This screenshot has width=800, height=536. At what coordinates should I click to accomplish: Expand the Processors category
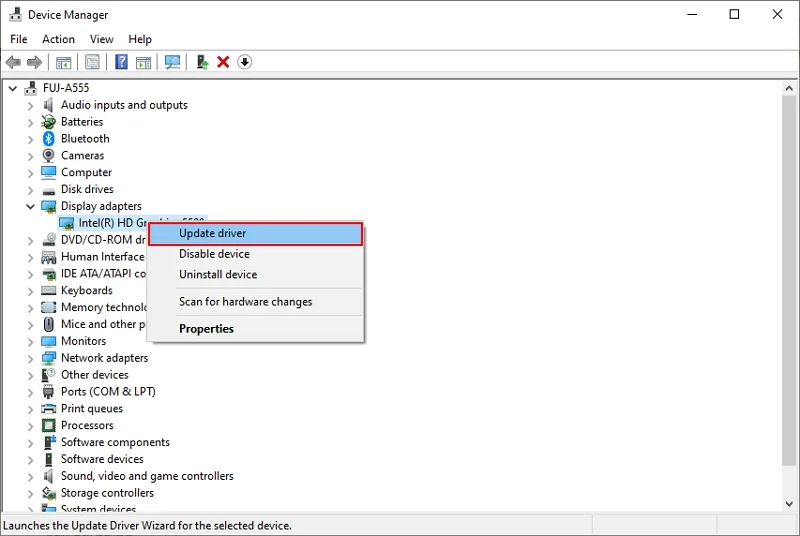click(x=31, y=426)
